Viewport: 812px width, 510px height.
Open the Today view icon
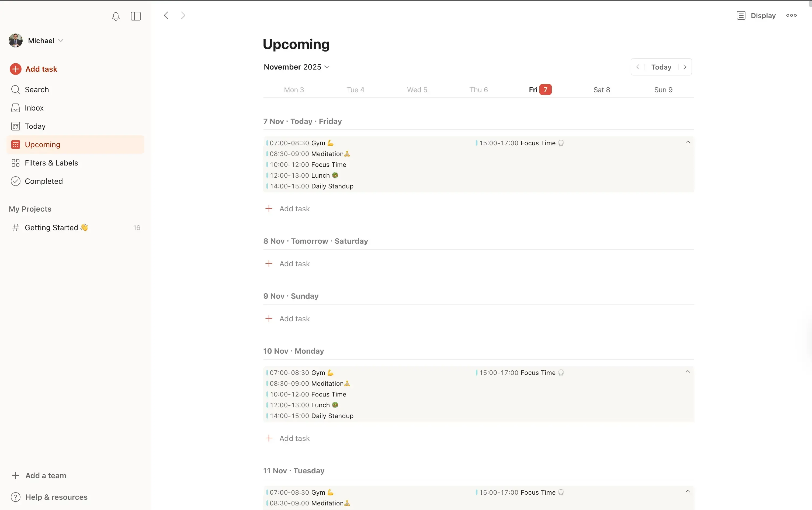(16, 126)
